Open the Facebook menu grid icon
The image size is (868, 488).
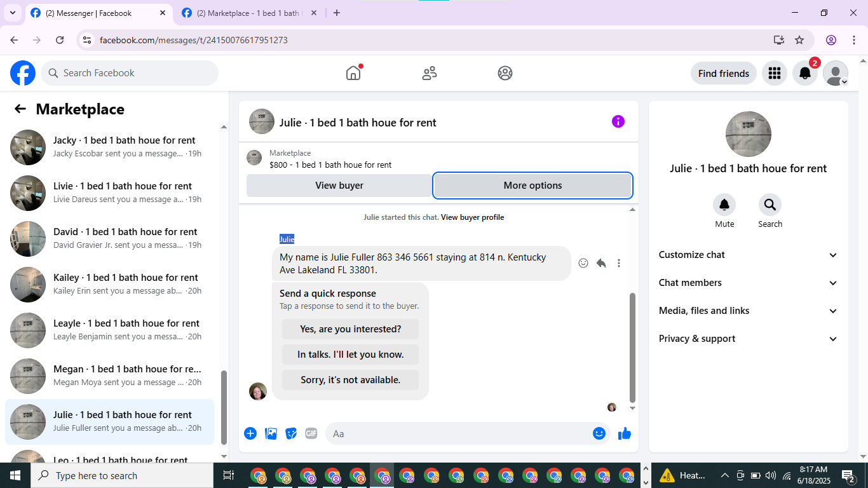click(774, 73)
